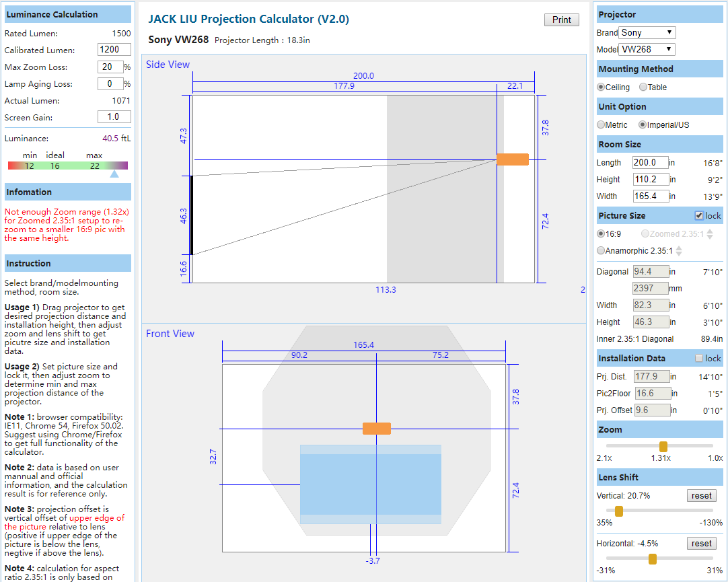Switch unit option to Metric
The image size is (728, 582).
[x=599, y=124]
